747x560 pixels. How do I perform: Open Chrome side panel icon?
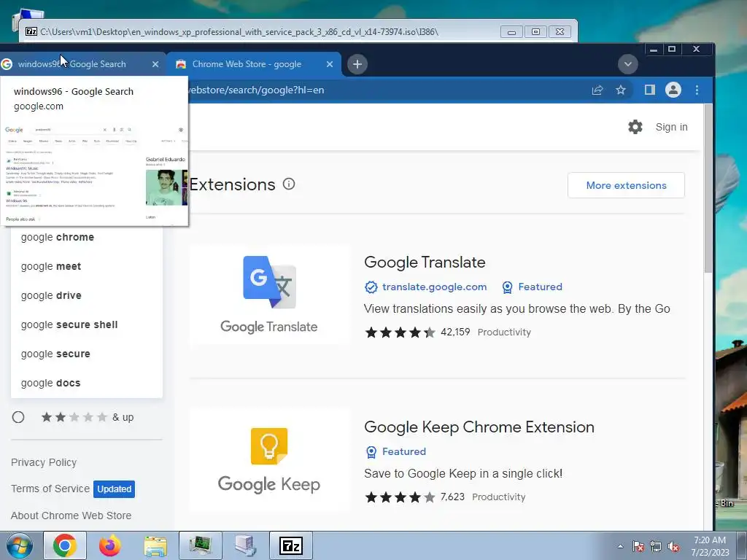tap(649, 90)
